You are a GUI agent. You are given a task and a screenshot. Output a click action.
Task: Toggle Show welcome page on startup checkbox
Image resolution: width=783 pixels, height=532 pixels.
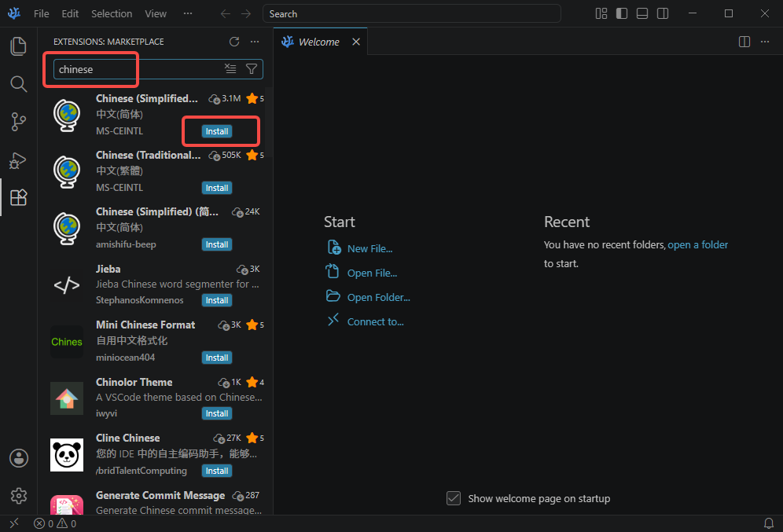coord(454,498)
